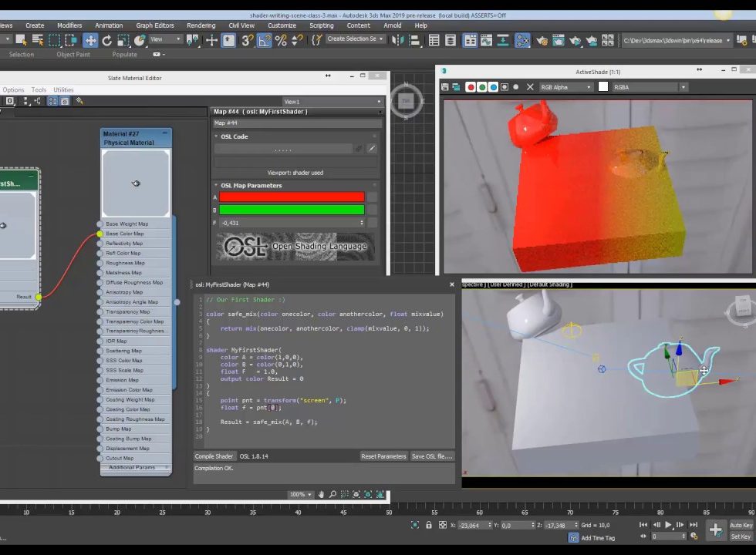Click the Render Production teapot icon

[x=575, y=40]
